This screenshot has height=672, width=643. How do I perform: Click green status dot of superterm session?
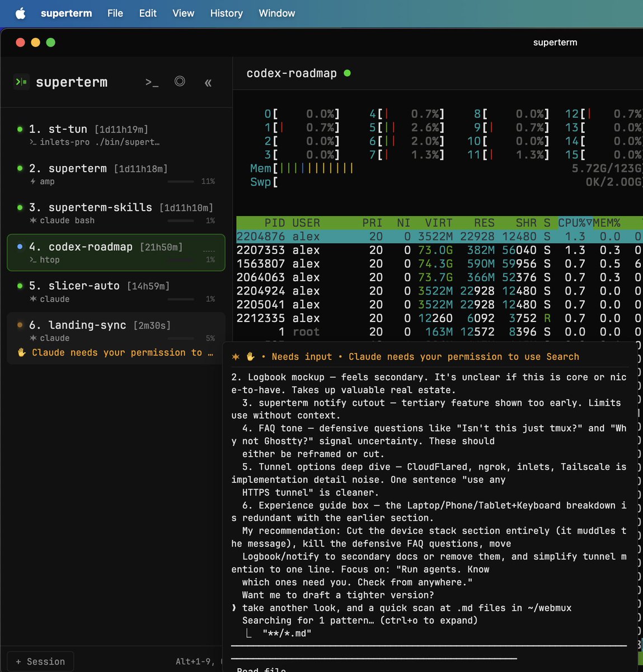(x=20, y=169)
